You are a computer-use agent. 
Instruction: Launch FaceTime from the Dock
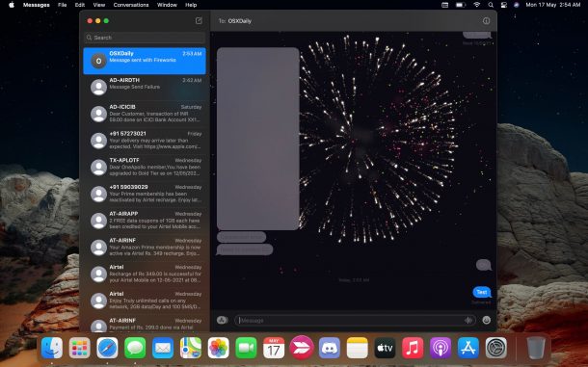pos(246,348)
